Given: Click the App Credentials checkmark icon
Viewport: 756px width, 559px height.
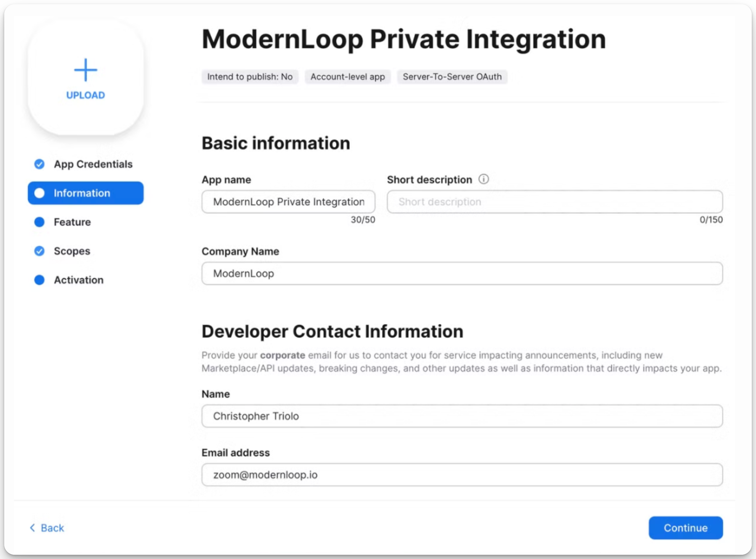Looking at the screenshot, I should tap(39, 164).
